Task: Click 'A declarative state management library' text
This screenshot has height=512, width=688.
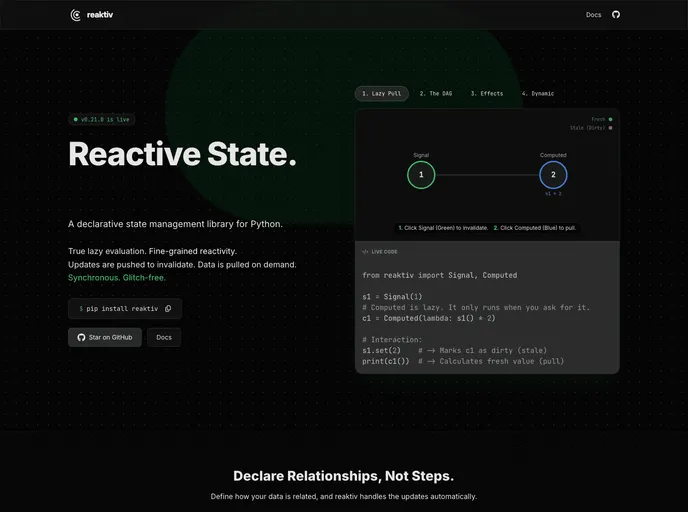Action: coord(176,224)
